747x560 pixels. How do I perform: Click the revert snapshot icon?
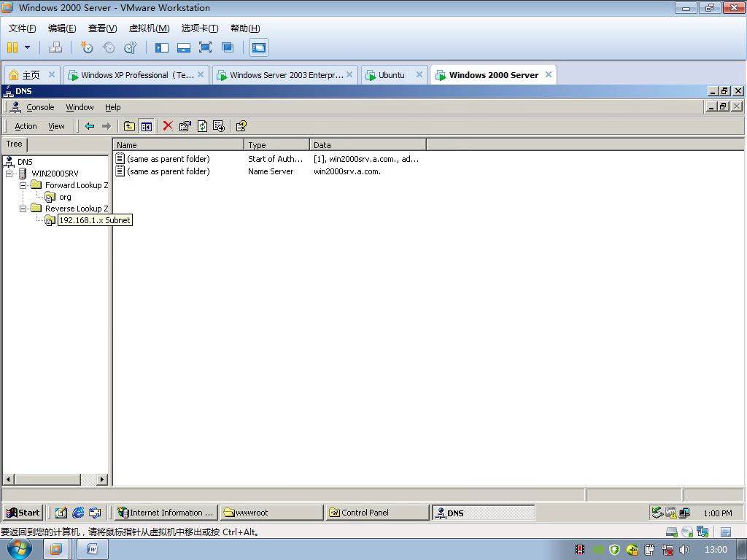tap(109, 47)
